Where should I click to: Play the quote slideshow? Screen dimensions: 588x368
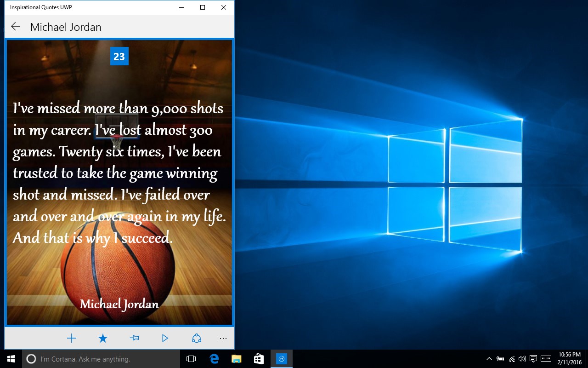[x=165, y=338]
